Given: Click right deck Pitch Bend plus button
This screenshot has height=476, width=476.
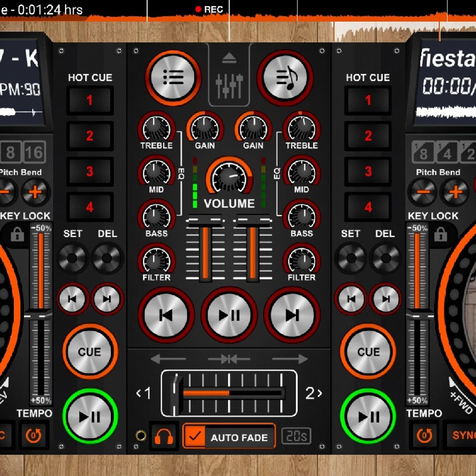Looking at the screenshot, I should click(x=456, y=192).
